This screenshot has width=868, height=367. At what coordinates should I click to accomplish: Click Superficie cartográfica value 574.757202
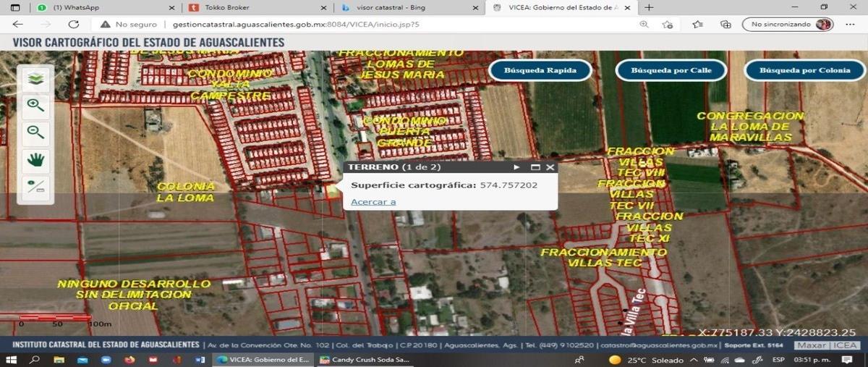509,185
